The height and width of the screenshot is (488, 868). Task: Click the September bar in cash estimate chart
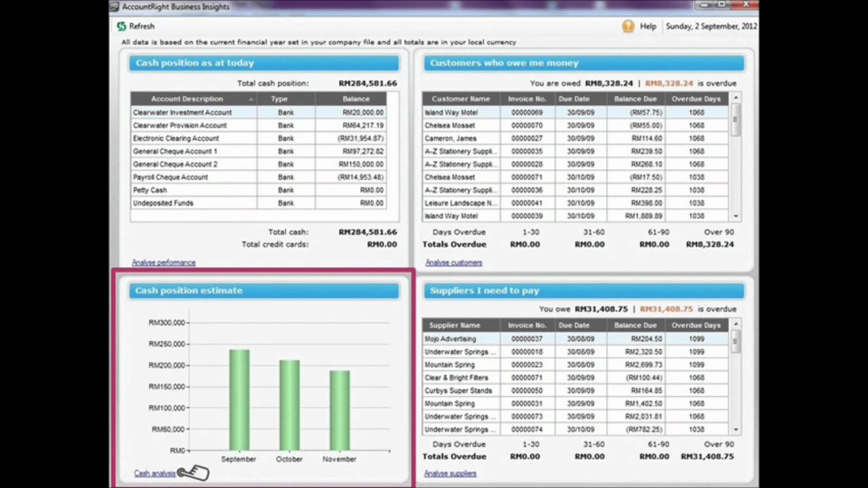[x=239, y=400]
